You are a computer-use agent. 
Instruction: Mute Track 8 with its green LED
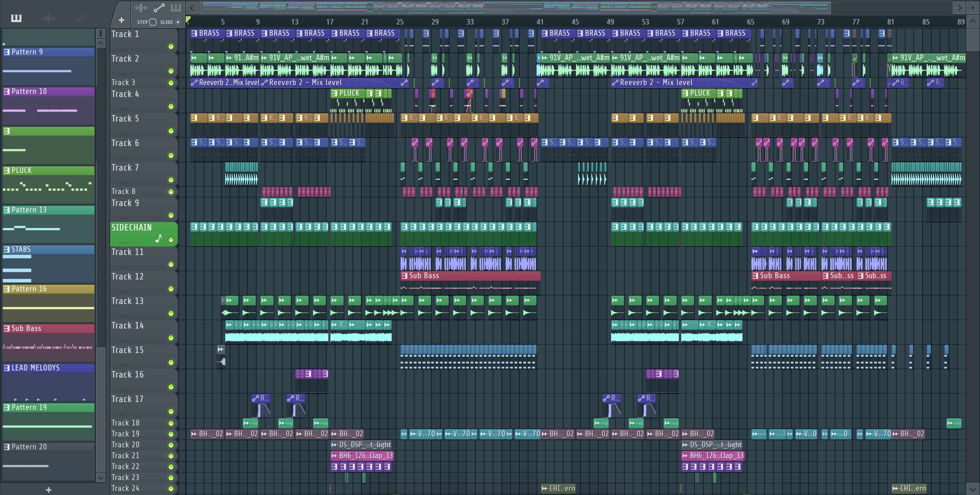click(171, 192)
